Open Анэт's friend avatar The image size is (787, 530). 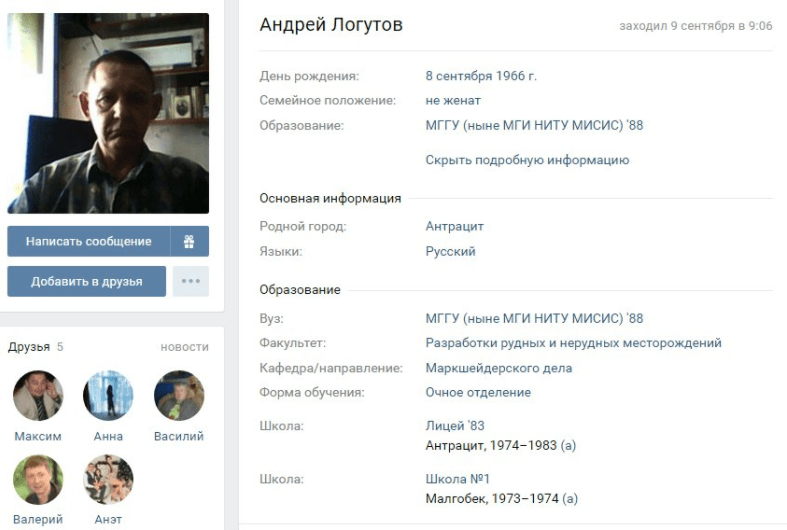[108, 479]
